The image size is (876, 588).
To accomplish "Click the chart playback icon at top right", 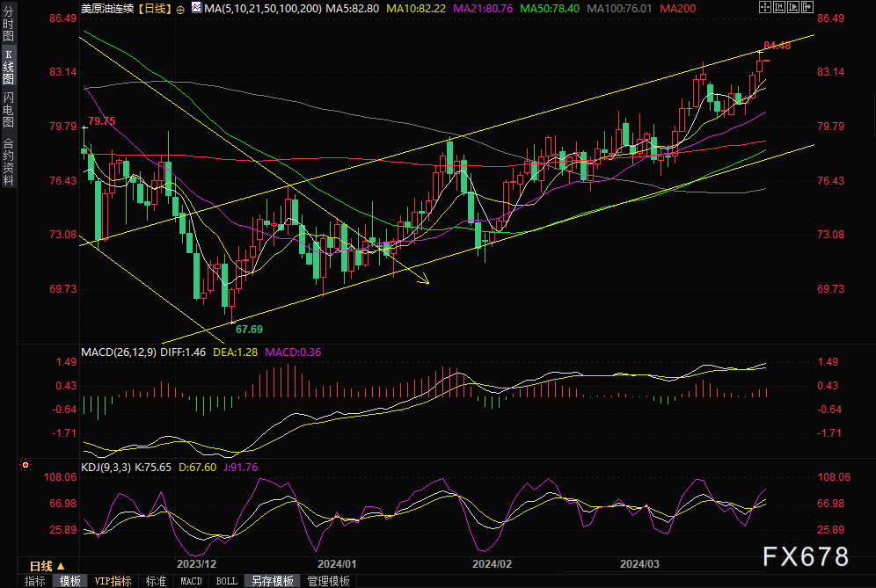I will point(793,7).
